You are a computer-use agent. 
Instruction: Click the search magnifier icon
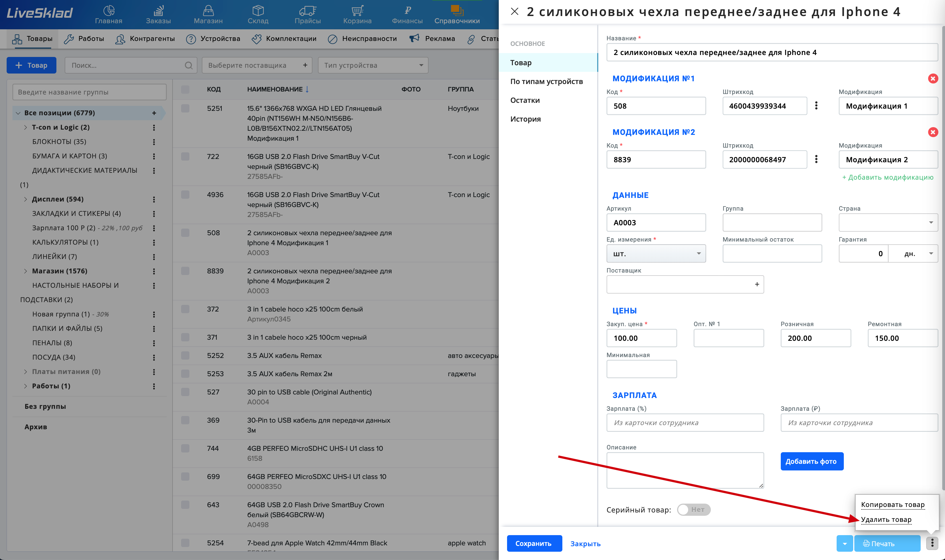[x=189, y=65]
